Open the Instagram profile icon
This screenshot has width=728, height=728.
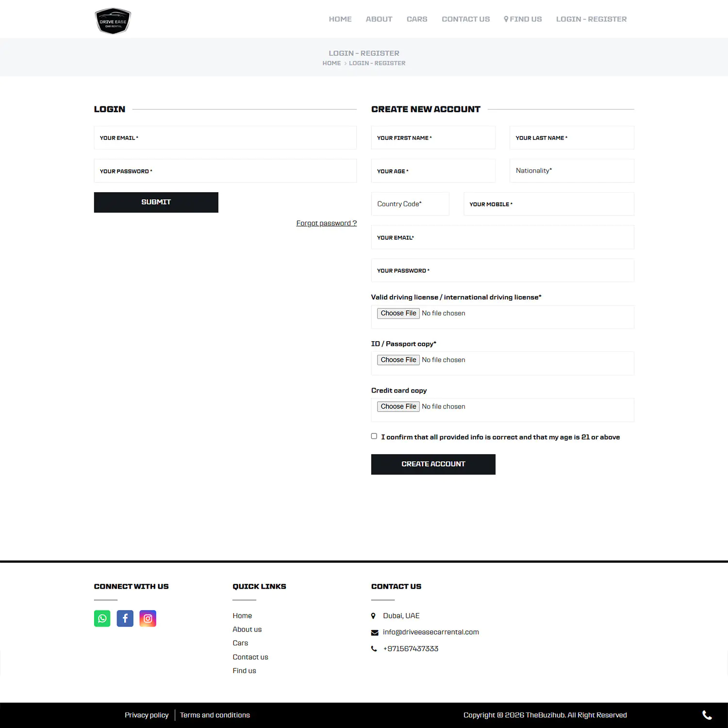148,618
